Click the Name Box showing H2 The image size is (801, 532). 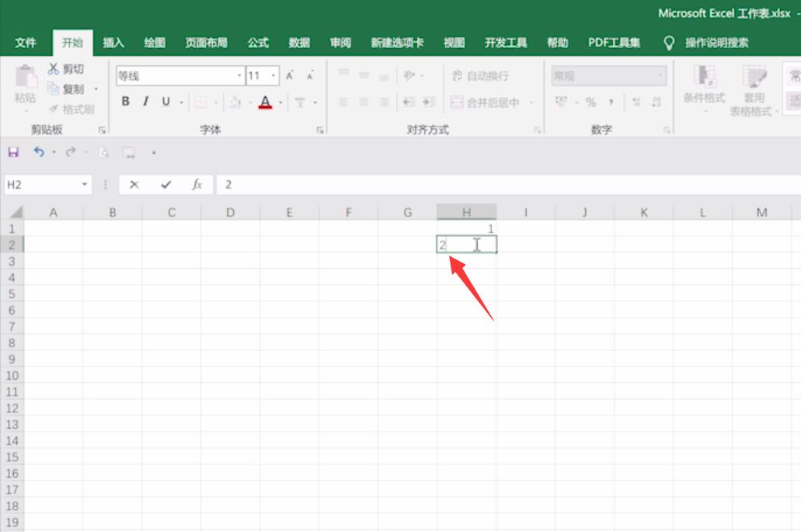[41, 185]
